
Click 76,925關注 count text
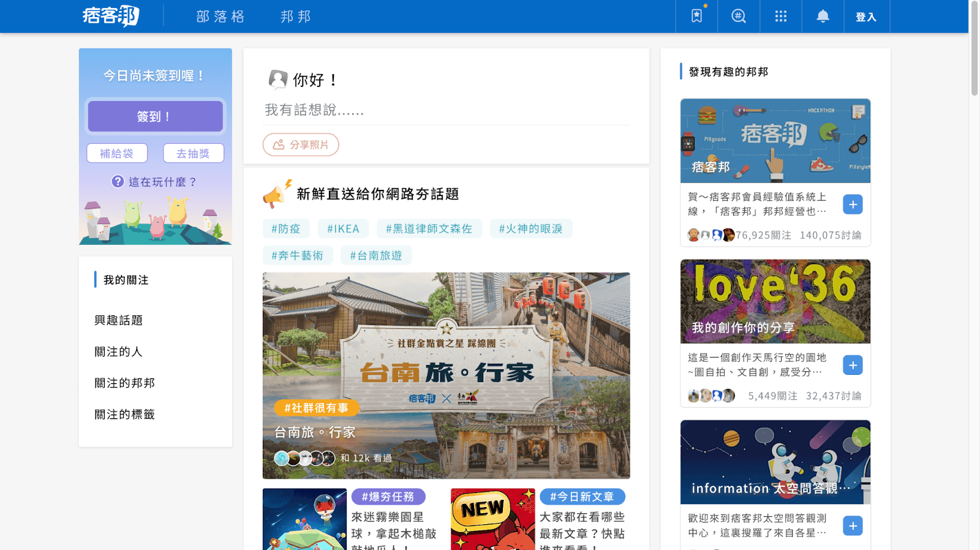click(x=764, y=235)
